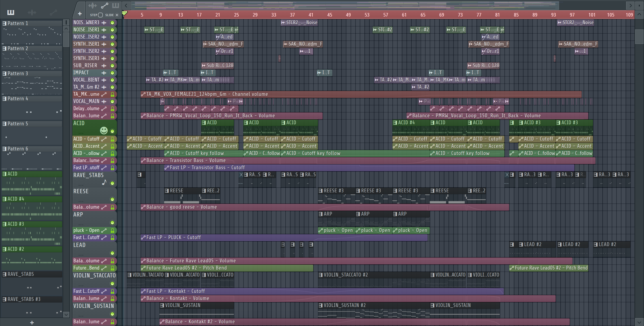The image size is (644, 326).
Task: Click bar 41 on the timeline ruler
Action: click(311, 15)
